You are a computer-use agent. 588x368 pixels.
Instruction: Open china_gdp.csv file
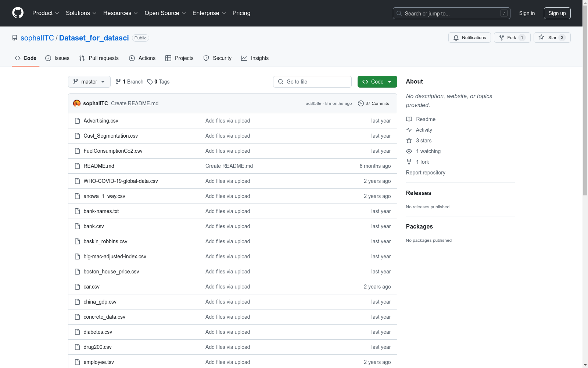(x=100, y=302)
